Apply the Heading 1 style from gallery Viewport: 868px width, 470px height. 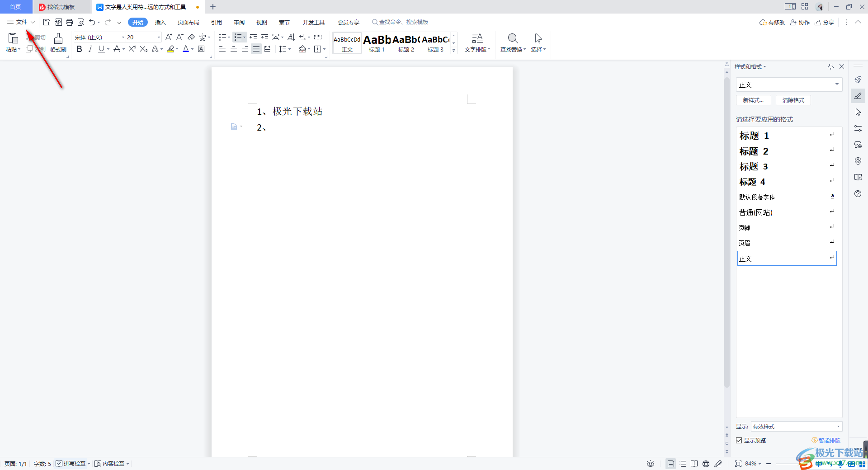[377, 43]
